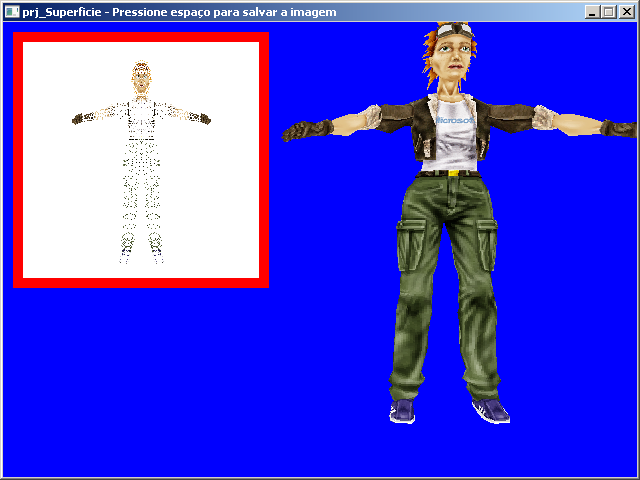The width and height of the screenshot is (640, 480).
Task: Click the red border of the preview
Action: 141,283
